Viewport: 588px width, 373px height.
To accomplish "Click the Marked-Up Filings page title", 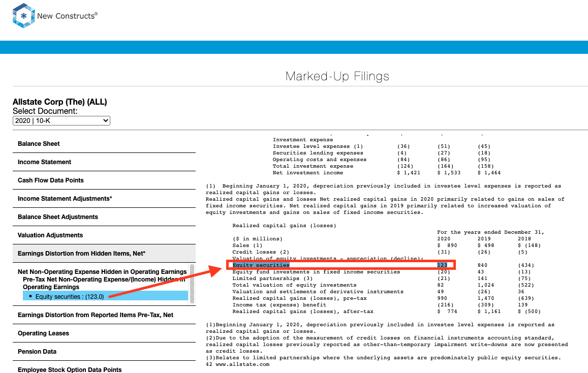I will (x=337, y=76).
